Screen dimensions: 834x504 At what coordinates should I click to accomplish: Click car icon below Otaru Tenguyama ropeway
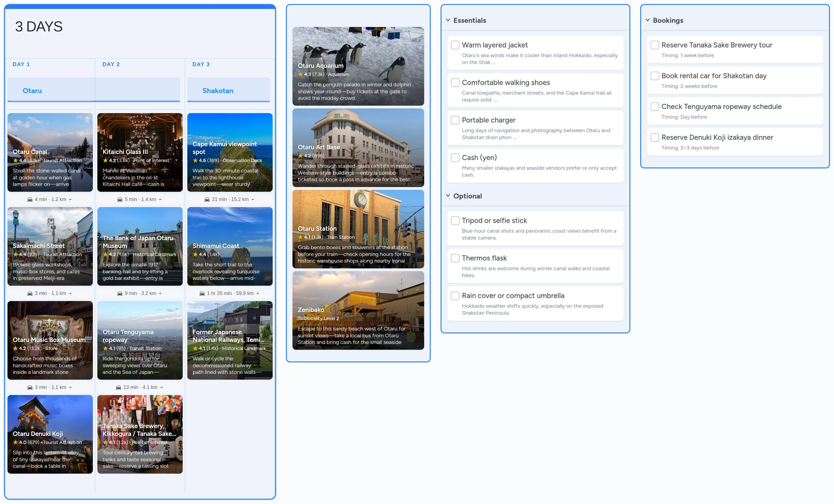point(118,388)
